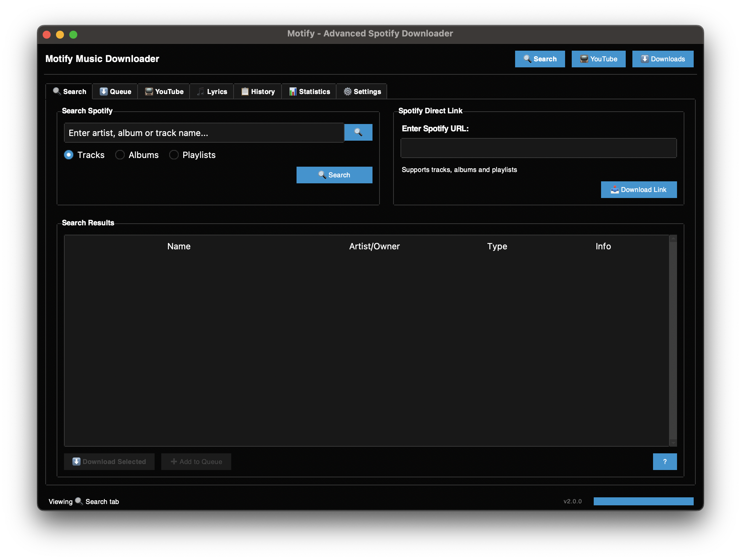Click 'Supports tracks, albums and playlists' text
This screenshot has width=741, height=560.
pos(459,170)
